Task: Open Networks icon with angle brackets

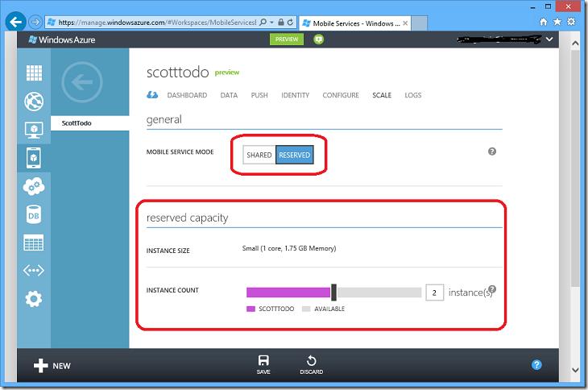Action: [x=34, y=271]
